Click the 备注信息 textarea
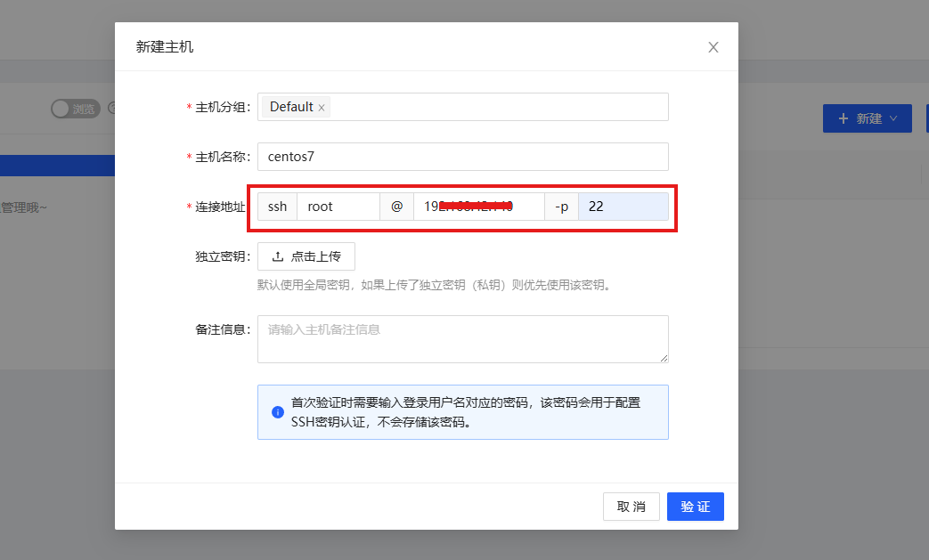 pyautogui.click(x=463, y=339)
